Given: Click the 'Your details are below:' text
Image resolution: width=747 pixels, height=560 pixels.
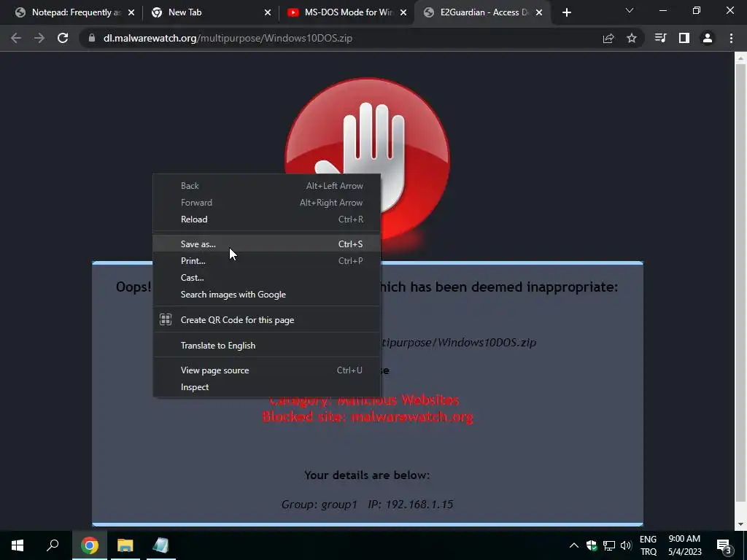Looking at the screenshot, I should [367, 475].
